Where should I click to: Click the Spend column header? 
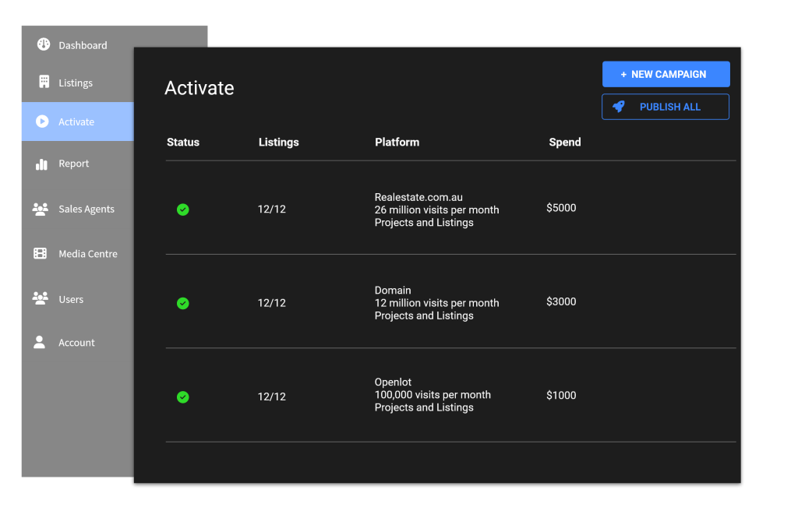coord(564,142)
